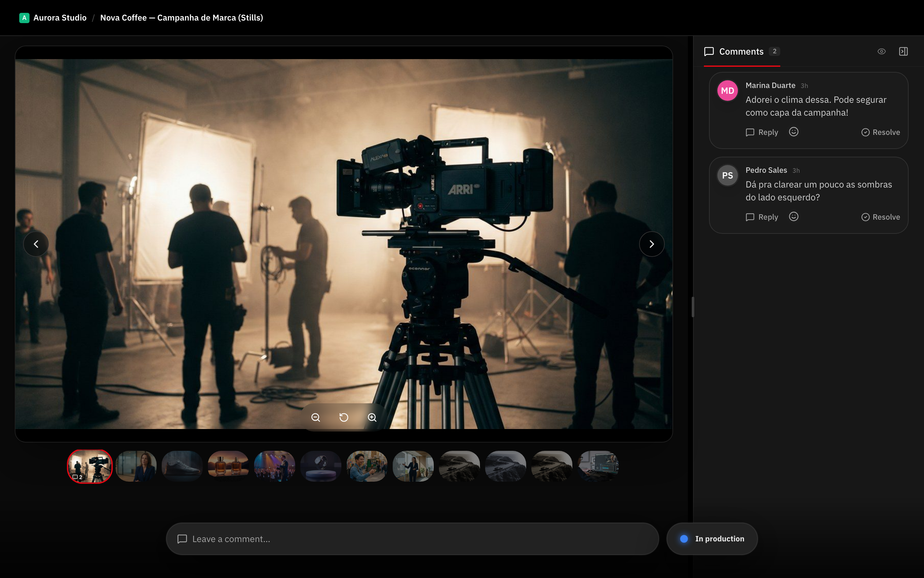Go to previous image with left arrow
The height and width of the screenshot is (578, 924).
click(36, 244)
